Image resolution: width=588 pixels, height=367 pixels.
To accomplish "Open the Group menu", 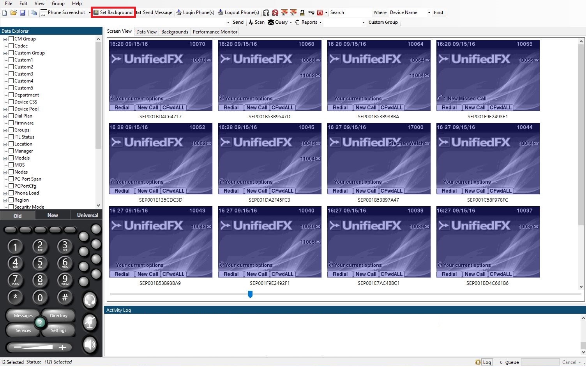I will point(58,4).
